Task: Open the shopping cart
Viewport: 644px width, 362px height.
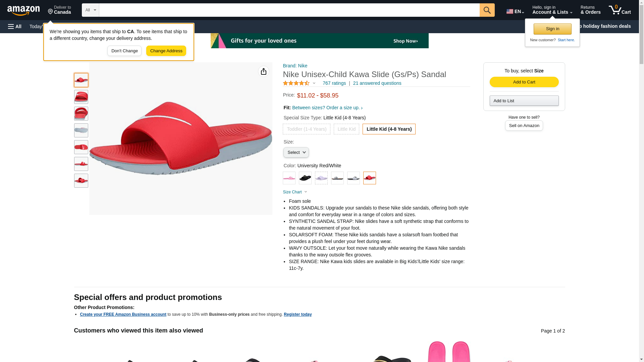Action: pyautogui.click(x=620, y=10)
